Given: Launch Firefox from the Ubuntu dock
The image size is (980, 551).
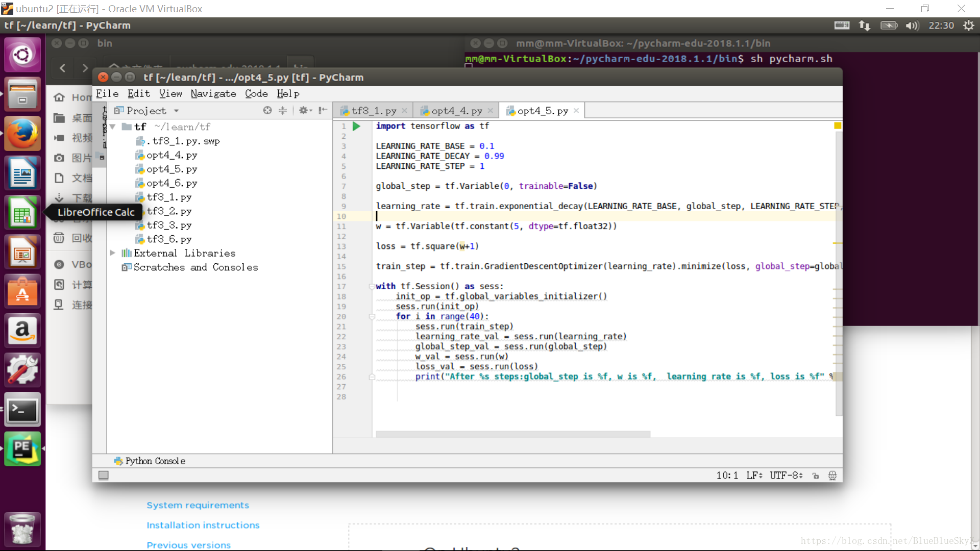Looking at the screenshot, I should pos(22,134).
